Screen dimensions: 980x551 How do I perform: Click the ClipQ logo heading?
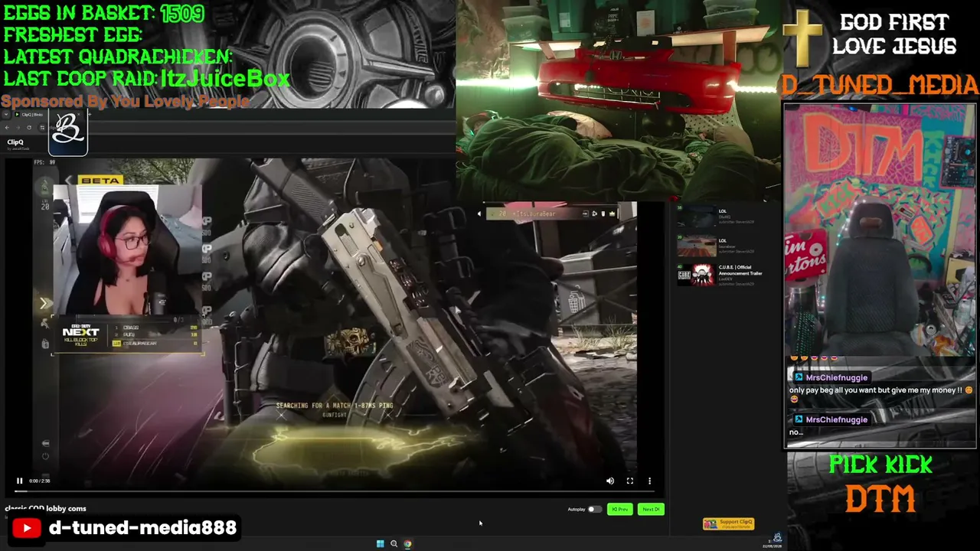15,142
